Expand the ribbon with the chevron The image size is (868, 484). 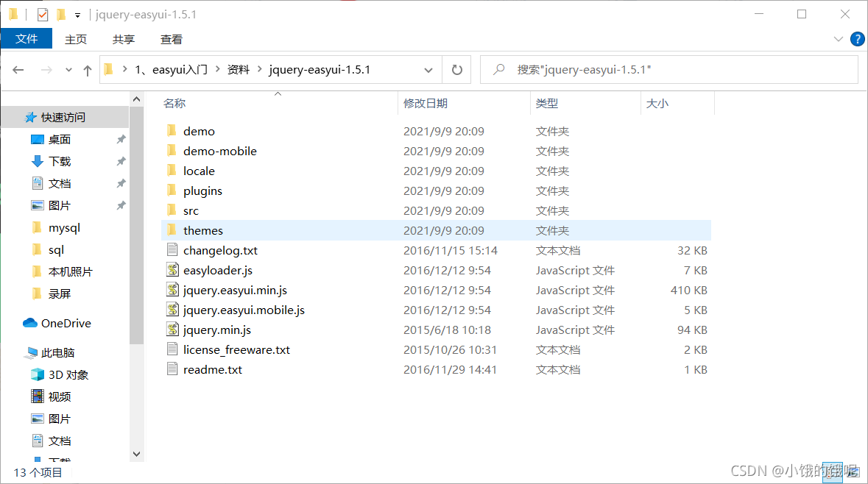pyautogui.click(x=838, y=39)
